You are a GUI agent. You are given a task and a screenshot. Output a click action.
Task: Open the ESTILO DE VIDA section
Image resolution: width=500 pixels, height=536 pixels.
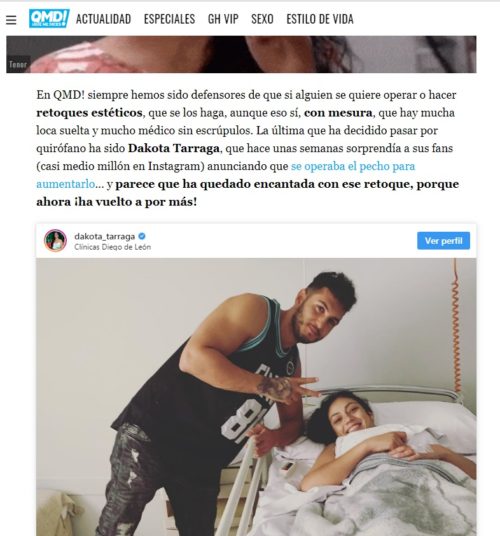[x=320, y=19]
